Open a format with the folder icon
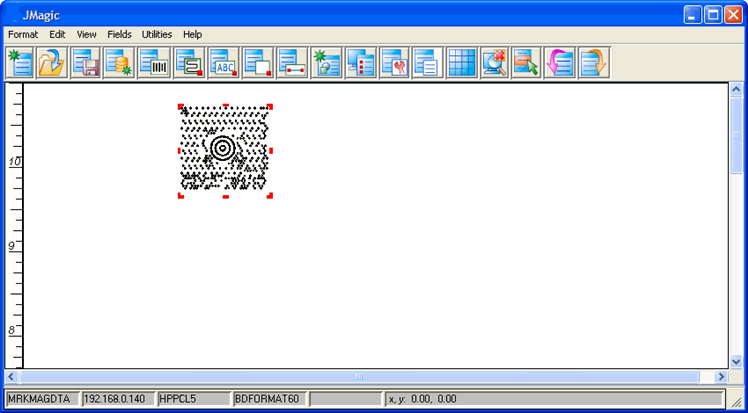 tap(52, 62)
